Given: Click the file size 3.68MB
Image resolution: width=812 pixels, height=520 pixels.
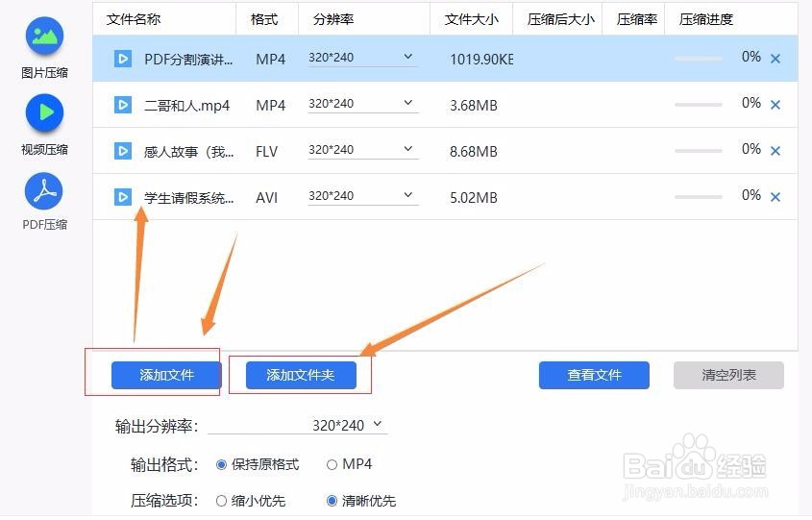Looking at the screenshot, I should pyautogui.click(x=474, y=105).
